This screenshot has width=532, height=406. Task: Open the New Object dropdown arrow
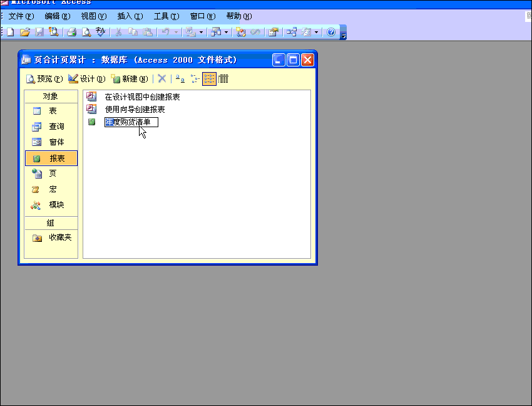[x=316, y=33]
